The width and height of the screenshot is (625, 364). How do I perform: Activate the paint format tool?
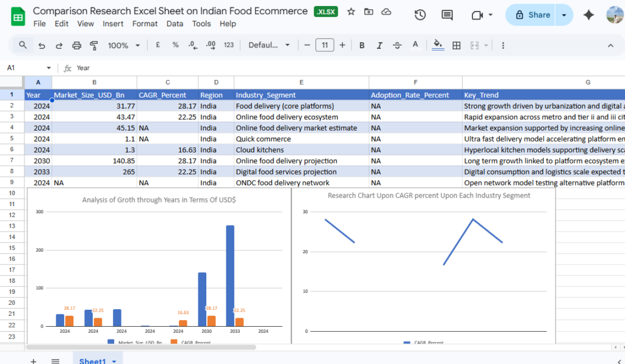pyautogui.click(x=94, y=45)
